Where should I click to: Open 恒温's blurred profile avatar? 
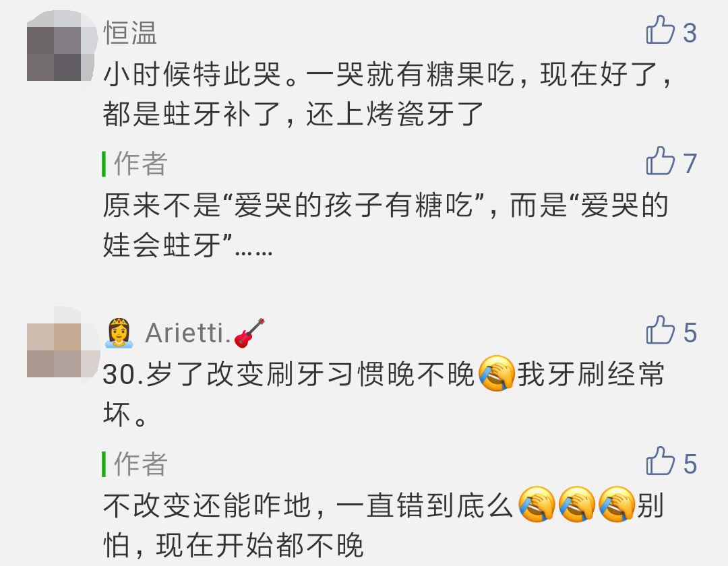[61, 52]
